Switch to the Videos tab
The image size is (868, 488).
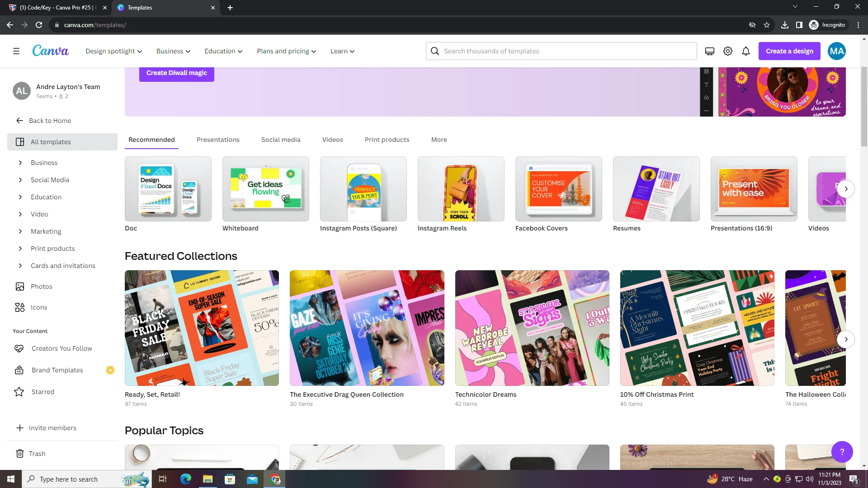(x=333, y=140)
